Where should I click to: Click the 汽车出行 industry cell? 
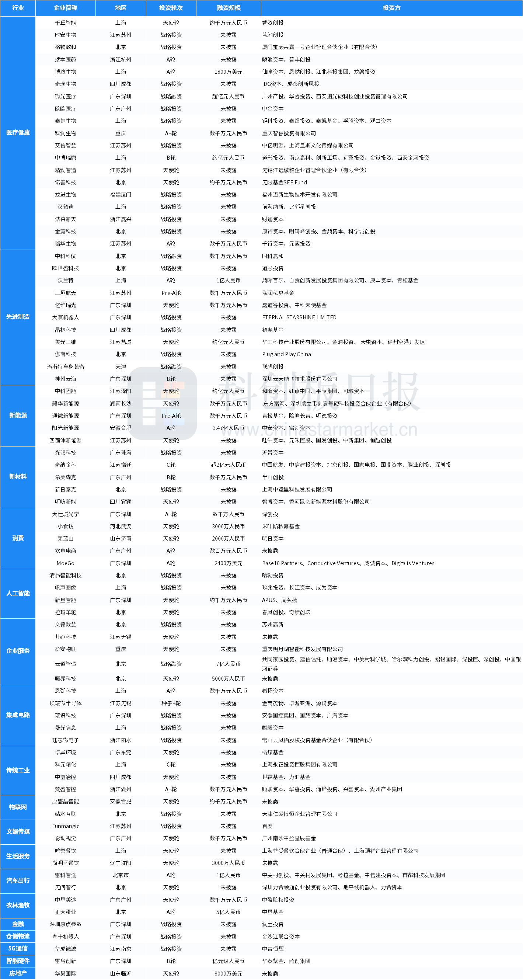click(x=18, y=881)
